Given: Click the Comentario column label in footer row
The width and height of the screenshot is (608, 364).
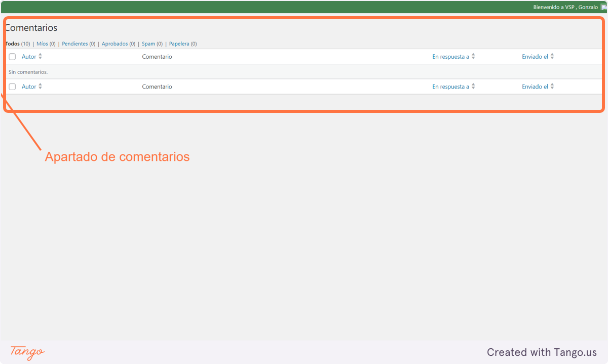Looking at the screenshot, I should coord(157,87).
